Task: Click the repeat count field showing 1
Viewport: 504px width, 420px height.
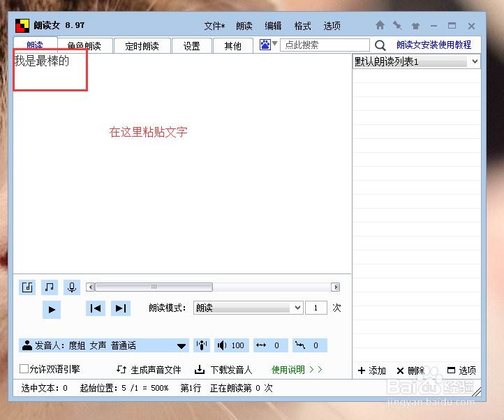Action: pos(316,308)
